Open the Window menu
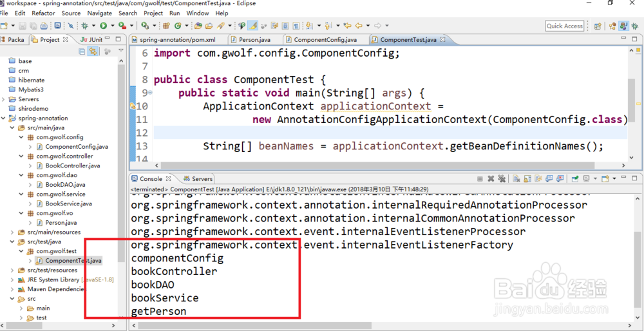644x331 pixels. point(198,13)
